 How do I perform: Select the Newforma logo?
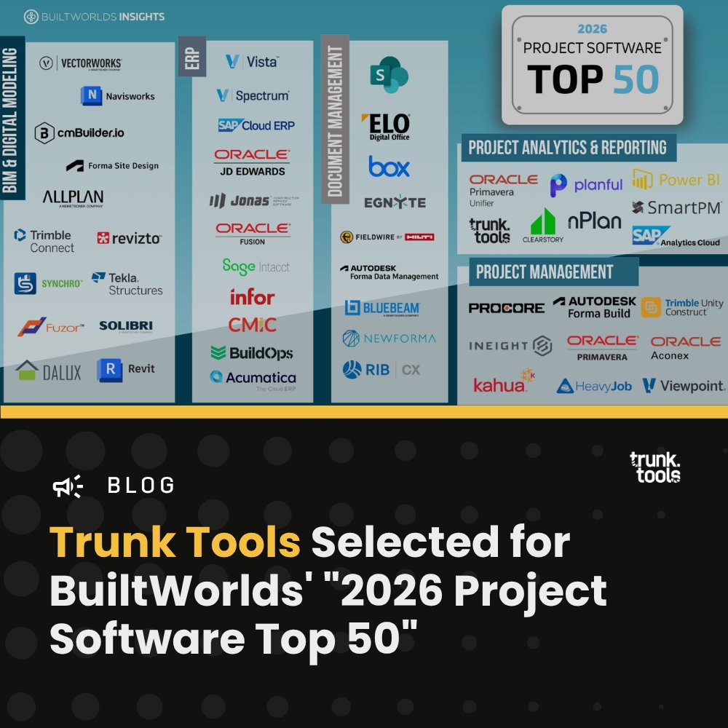point(389,339)
